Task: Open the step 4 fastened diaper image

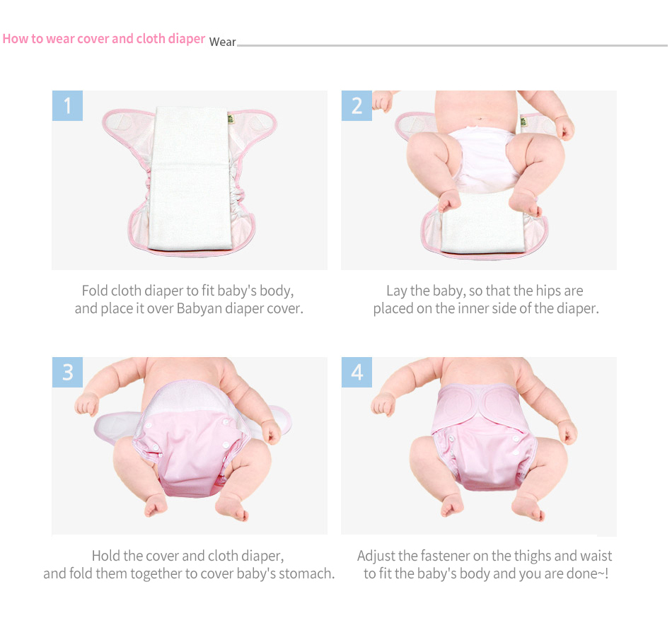Action: coord(479,446)
